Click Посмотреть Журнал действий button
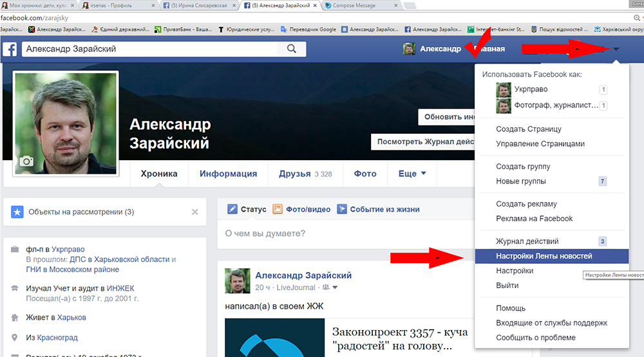This screenshot has width=644, height=357. click(x=423, y=142)
